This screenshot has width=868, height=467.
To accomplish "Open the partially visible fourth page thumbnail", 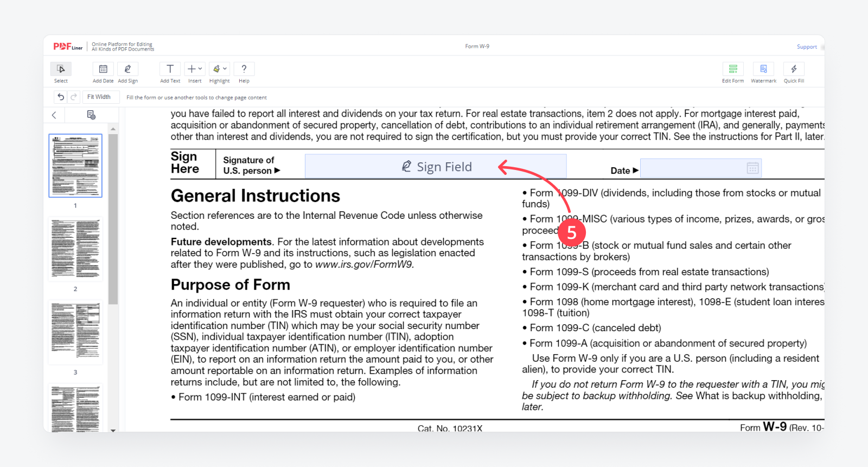I will pyautogui.click(x=75, y=408).
